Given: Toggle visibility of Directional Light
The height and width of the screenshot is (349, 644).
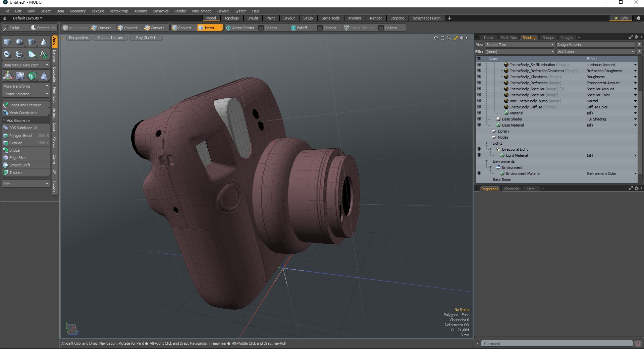Looking at the screenshot, I should click(479, 149).
